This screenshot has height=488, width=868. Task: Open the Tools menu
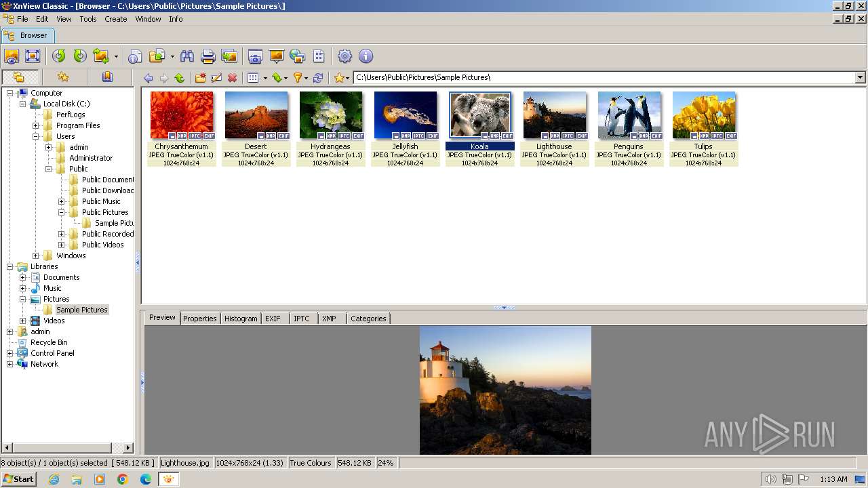point(88,19)
